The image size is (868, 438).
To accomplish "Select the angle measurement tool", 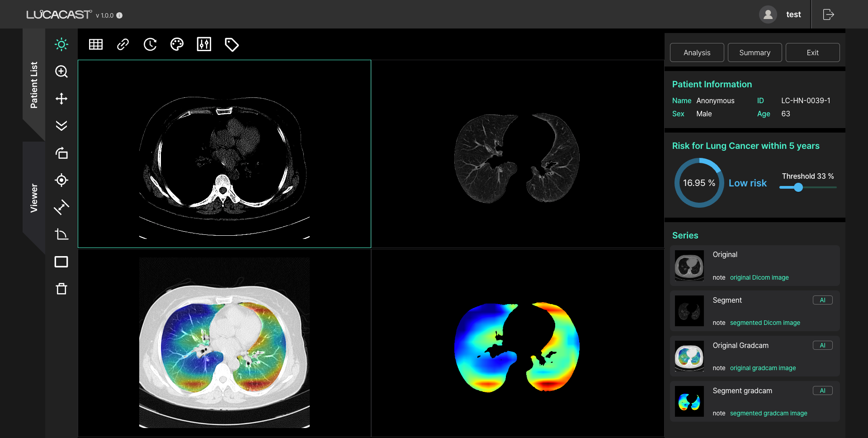I will pos(61,234).
